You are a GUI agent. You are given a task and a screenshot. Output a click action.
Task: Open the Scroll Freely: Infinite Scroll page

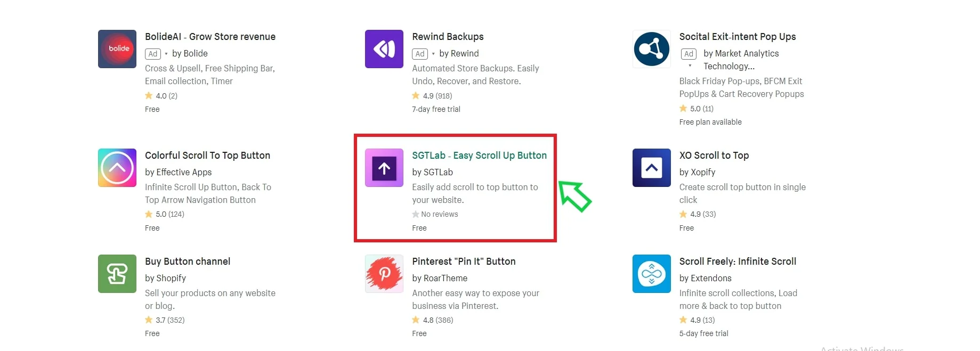point(738,262)
